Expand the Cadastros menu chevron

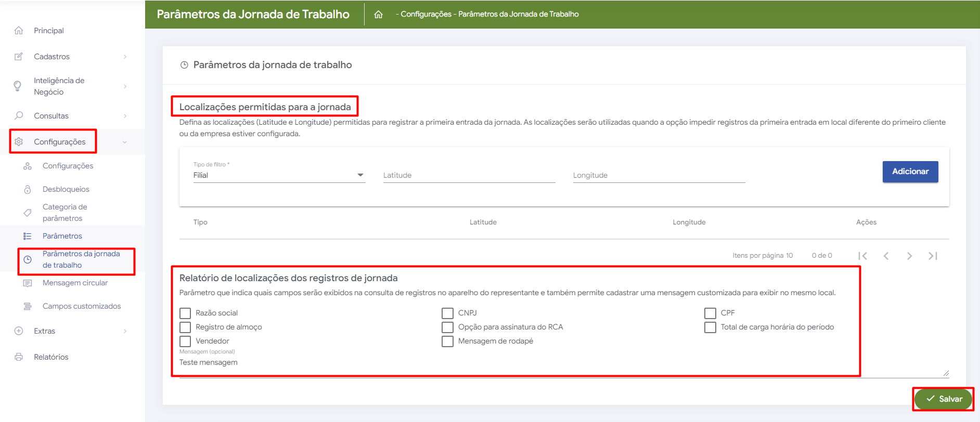(x=125, y=57)
